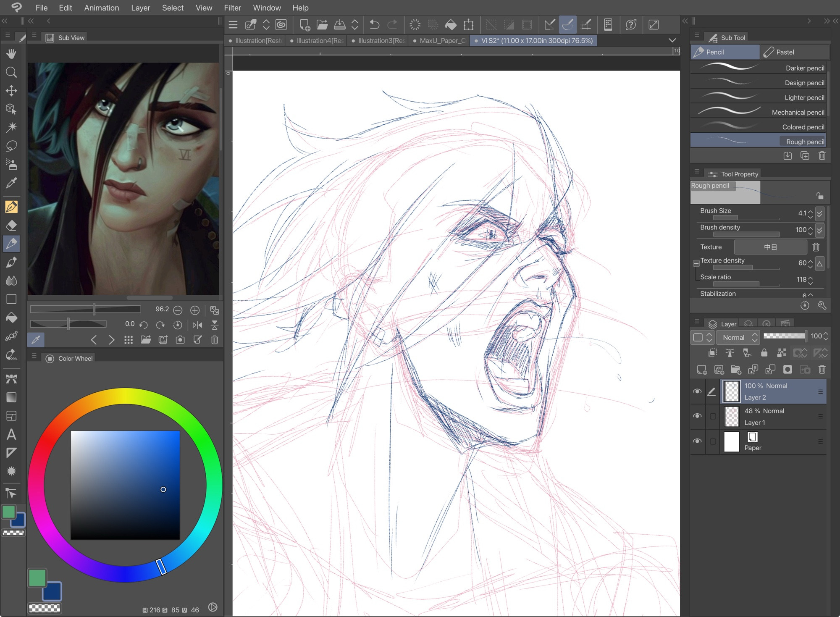Select the Zoom magnifier tool
The height and width of the screenshot is (617, 840).
(x=11, y=72)
